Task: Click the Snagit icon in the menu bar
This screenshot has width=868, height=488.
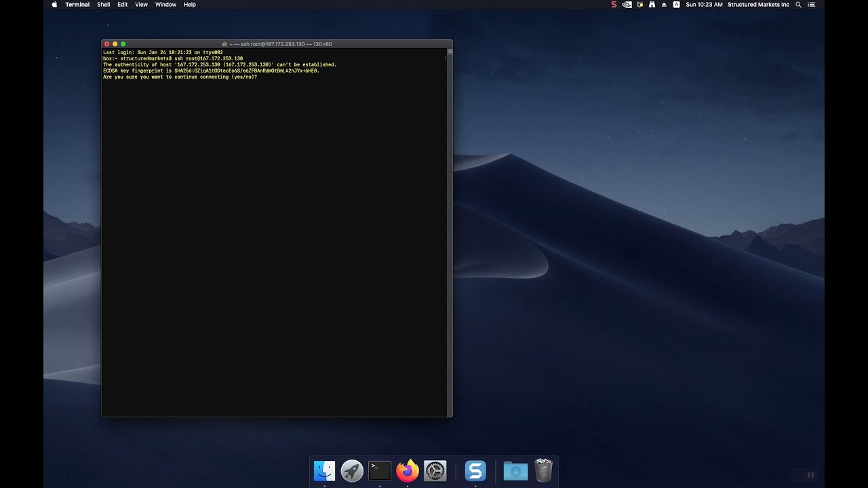Action: click(614, 4)
